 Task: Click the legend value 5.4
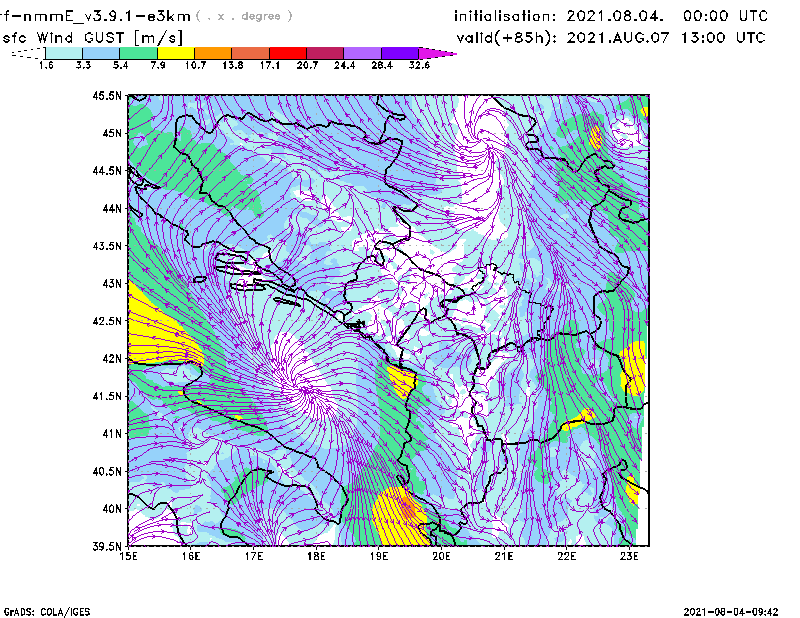(x=120, y=65)
